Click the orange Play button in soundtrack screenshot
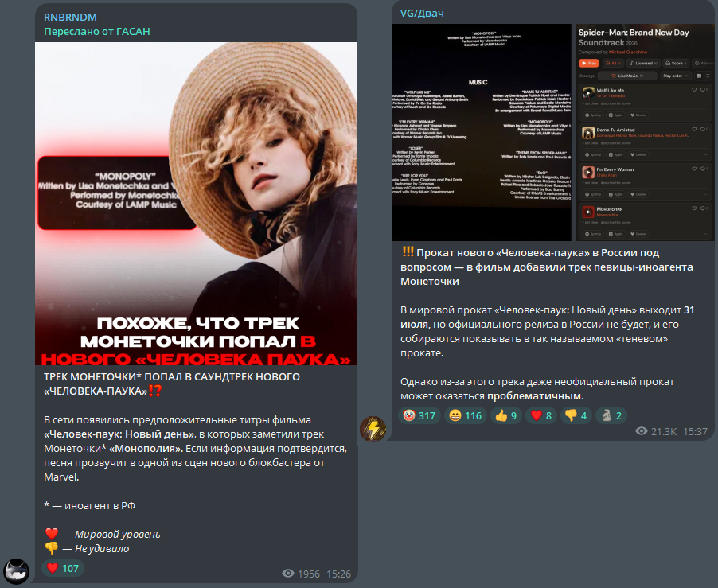This screenshot has height=588, width=718. coord(589,63)
